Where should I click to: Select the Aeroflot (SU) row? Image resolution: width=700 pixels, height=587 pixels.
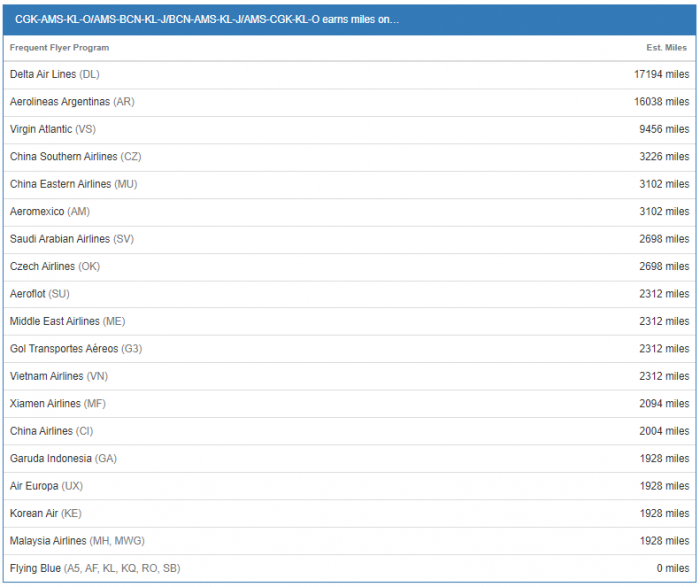(x=350, y=294)
